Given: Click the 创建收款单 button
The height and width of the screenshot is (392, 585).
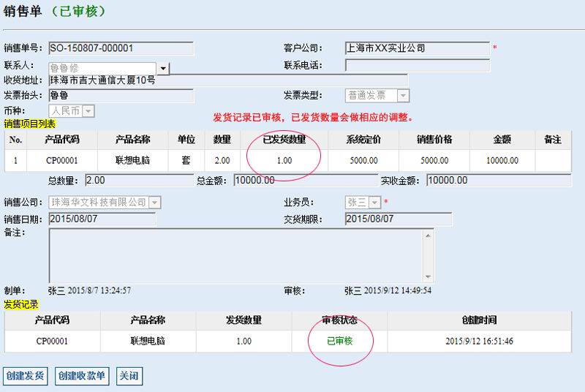Looking at the screenshot, I should tap(82, 376).
